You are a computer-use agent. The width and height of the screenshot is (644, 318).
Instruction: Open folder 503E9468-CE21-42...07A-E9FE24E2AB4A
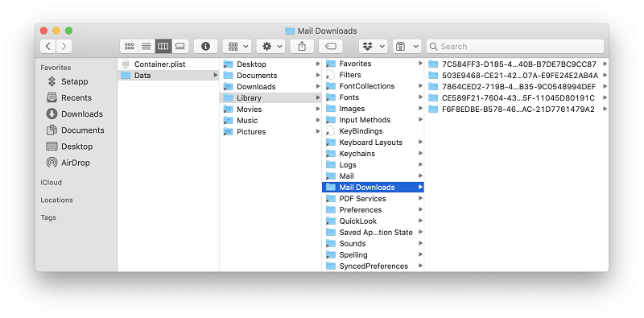point(517,75)
